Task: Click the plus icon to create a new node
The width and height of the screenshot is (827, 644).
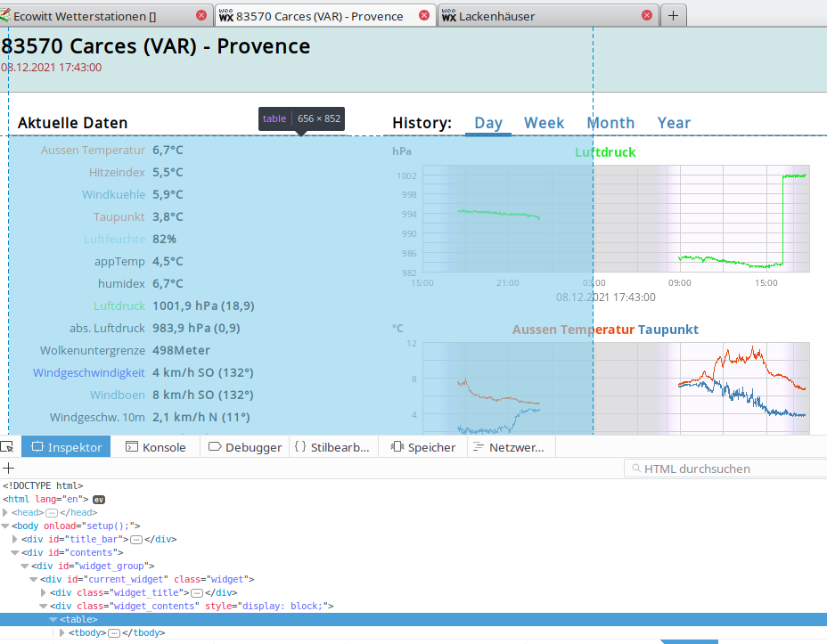Action: point(9,468)
